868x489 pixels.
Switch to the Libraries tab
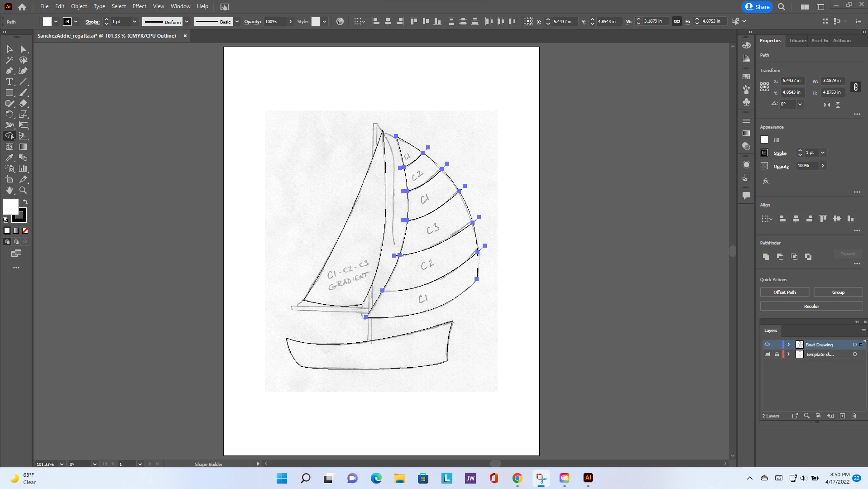[x=798, y=41]
